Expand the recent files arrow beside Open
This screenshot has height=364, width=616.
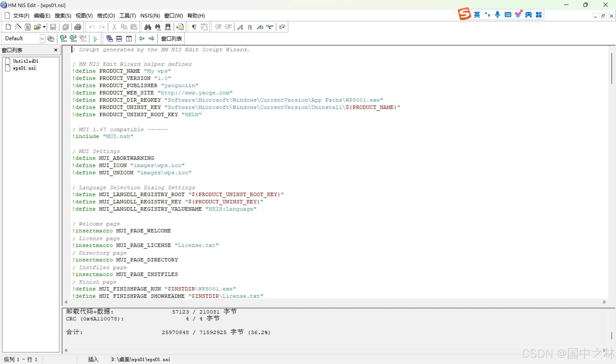point(44,27)
